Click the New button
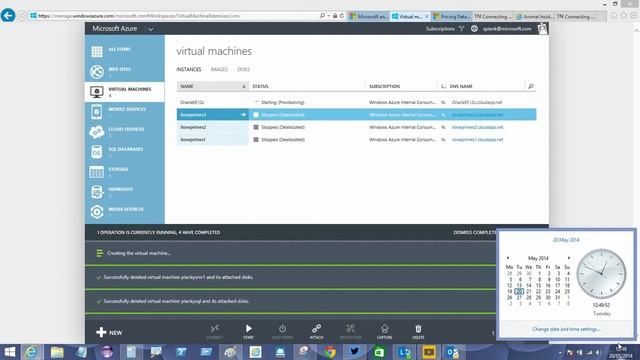 click(x=109, y=332)
